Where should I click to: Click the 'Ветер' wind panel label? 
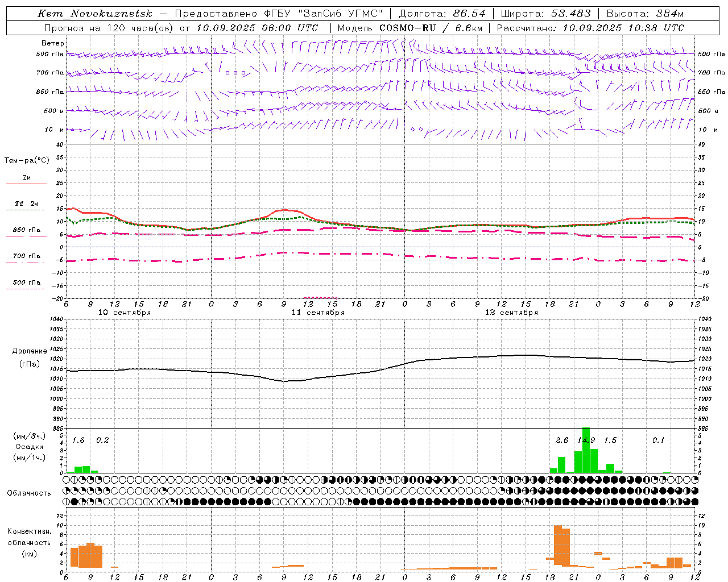53,43
